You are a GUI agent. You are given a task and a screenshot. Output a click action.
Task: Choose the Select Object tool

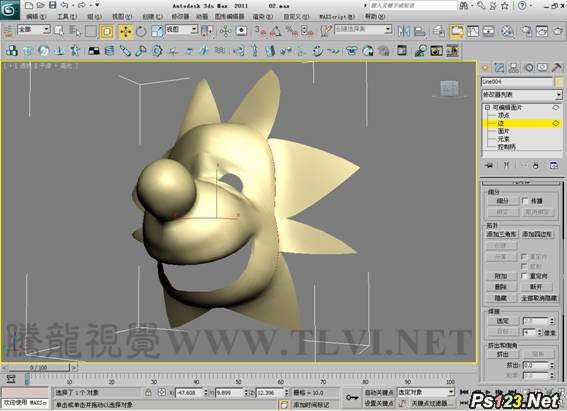coord(59,31)
